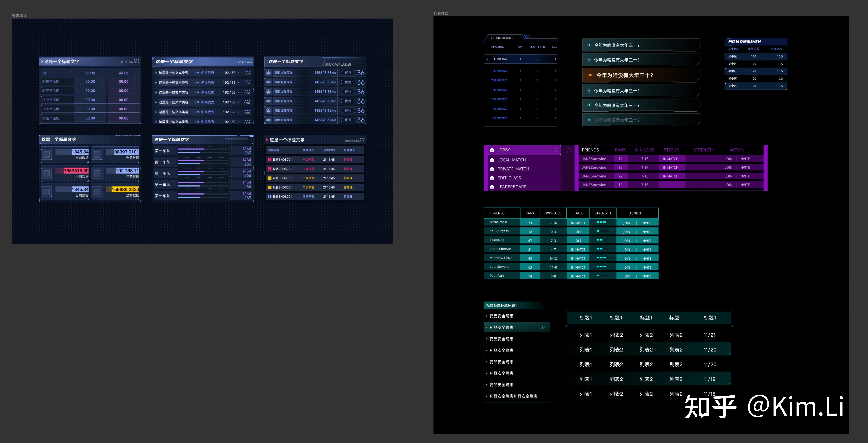
Task: Click JOIN in the Matthew Lloyd row
Action: 626,258
